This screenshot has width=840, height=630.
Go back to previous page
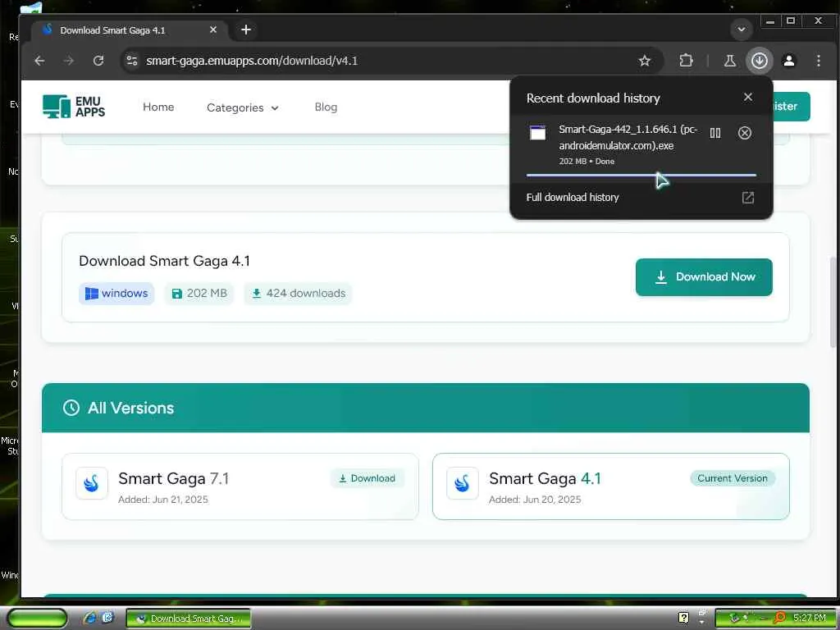[x=39, y=61]
